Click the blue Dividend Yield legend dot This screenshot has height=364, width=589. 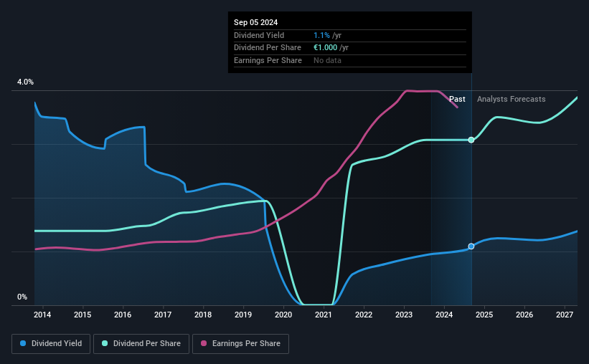pos(23,343)
